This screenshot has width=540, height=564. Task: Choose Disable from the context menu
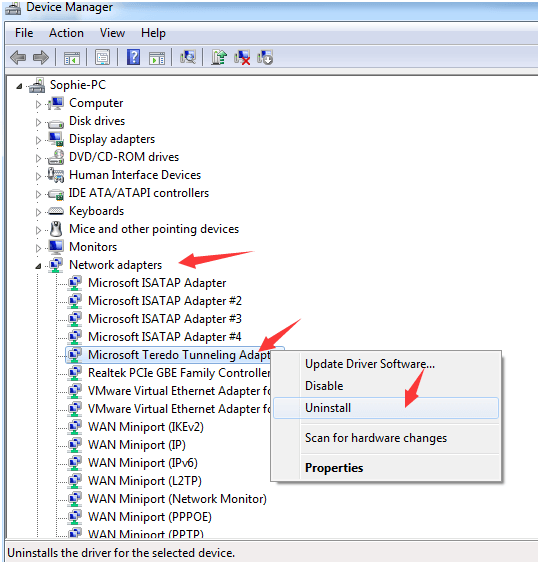click(386, 386)
